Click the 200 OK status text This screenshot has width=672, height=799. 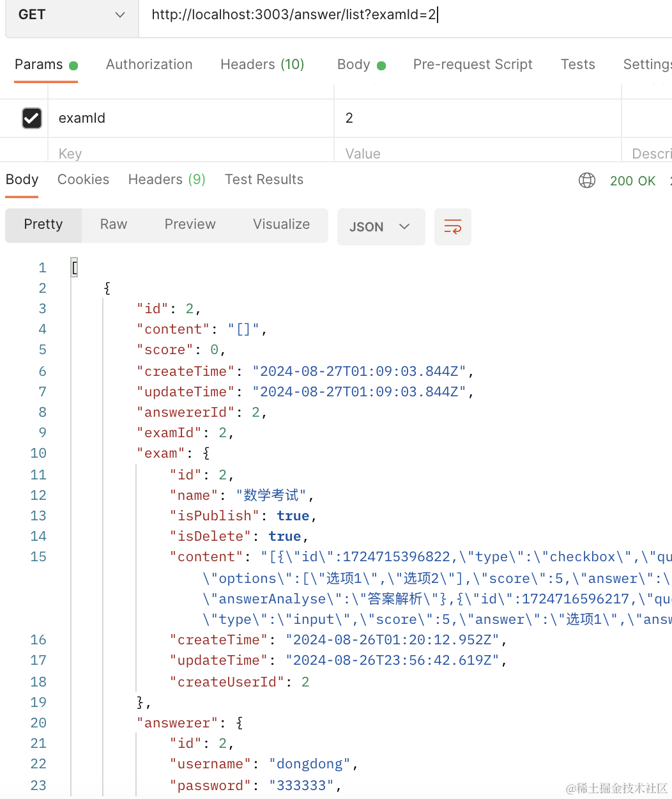tap(632, 181)
